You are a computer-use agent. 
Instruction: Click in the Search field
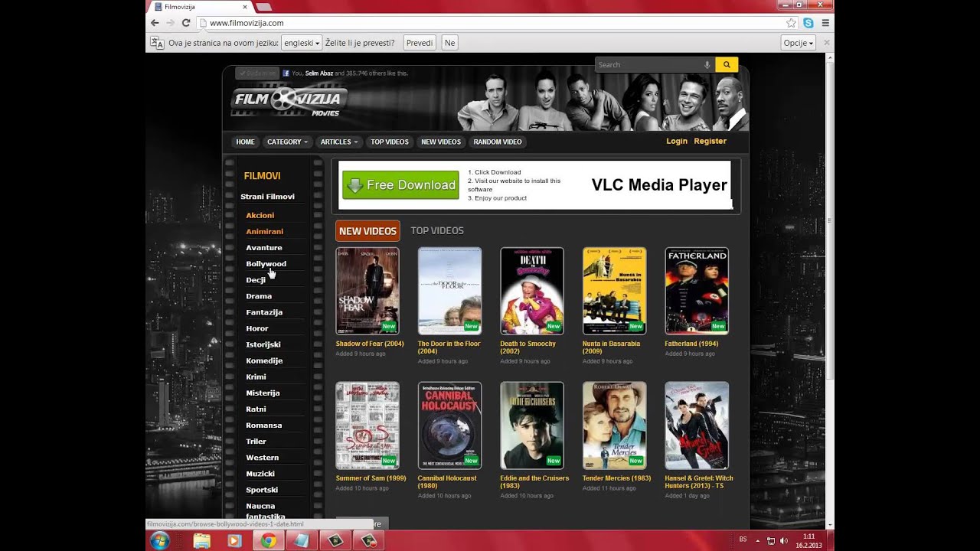tap(655, 65)
